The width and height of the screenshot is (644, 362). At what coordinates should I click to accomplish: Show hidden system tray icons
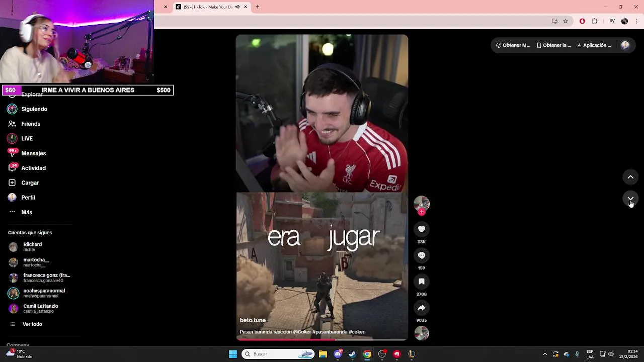tap(544, 354)
